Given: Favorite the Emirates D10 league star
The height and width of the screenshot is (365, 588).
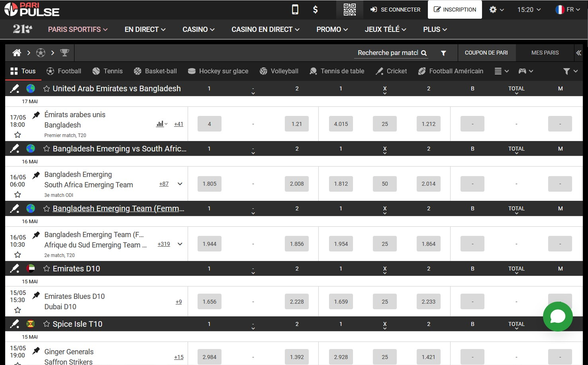Looking at the screenshot, I should click(47, 269).
